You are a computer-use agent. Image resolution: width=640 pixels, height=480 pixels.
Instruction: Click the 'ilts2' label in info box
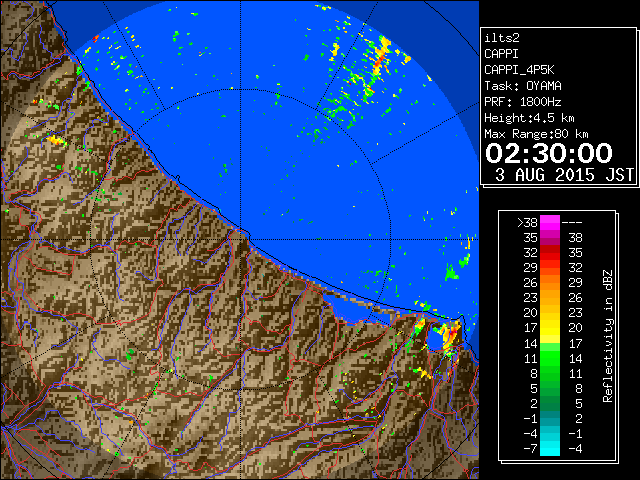(502, 38)
